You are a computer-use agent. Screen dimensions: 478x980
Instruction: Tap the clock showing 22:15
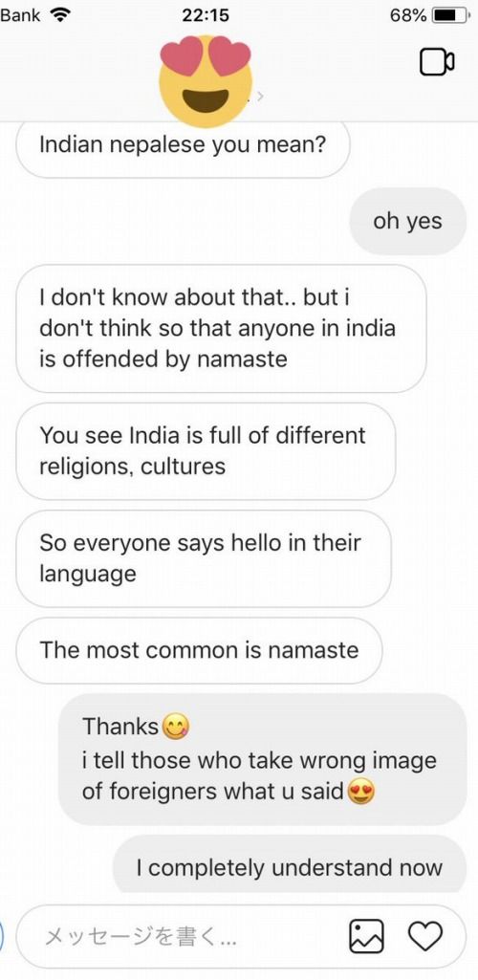(x=206, y=15)
